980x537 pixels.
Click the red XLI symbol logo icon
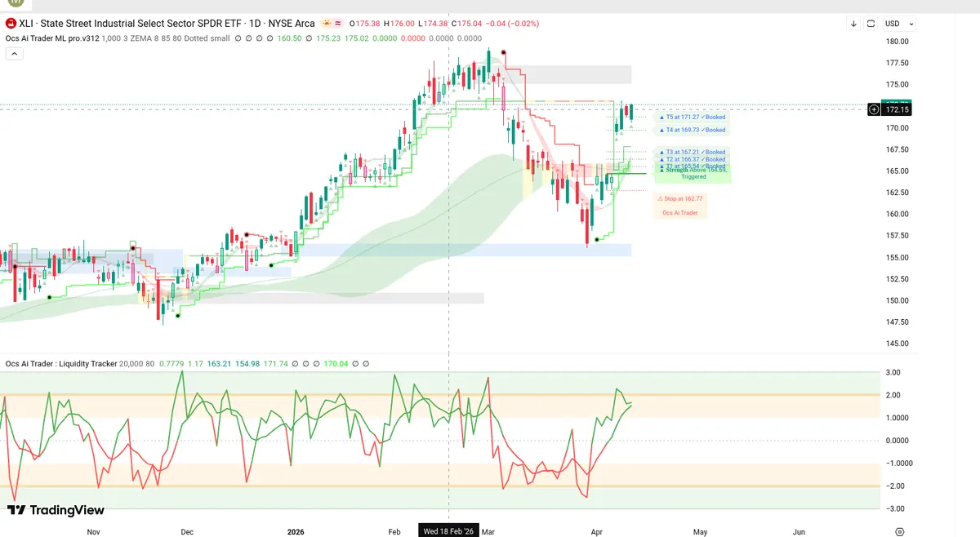pos(11,24)
